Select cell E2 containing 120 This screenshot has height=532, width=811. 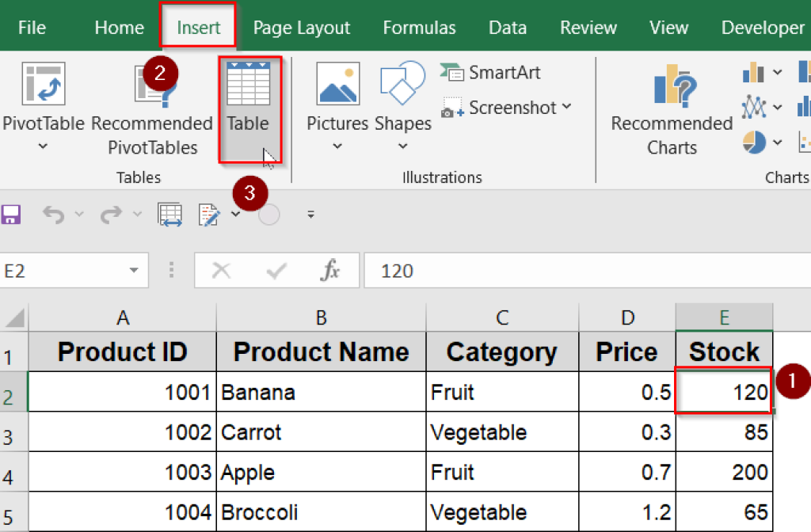723,391
